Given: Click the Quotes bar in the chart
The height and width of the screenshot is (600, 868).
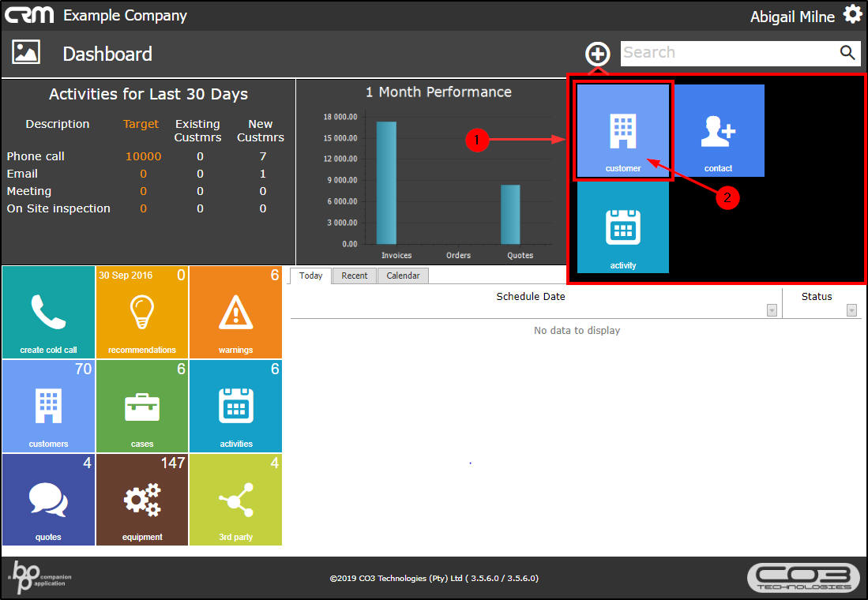Looking at the screenshot, I should click(x=510, y=214).
